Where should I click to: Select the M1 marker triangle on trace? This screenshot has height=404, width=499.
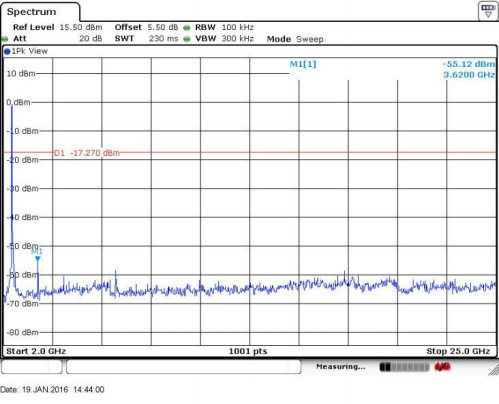(x=38, y=259)
